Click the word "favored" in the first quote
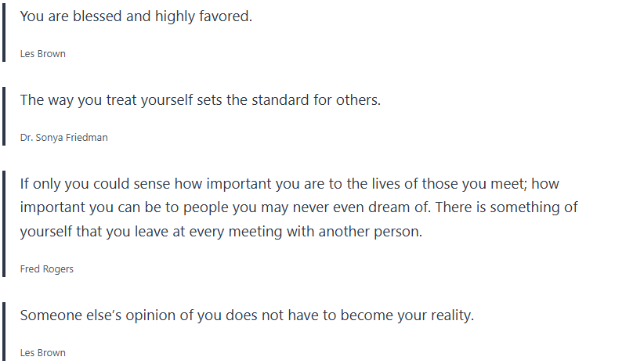Viewport: 633px width, 364px height. point(226,16)
